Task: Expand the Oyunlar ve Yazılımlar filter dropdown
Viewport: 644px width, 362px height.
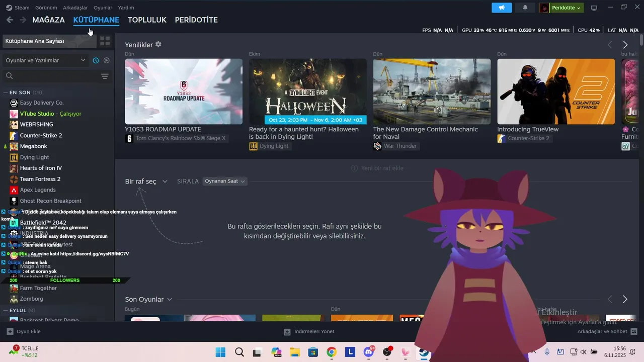Action: pyautogui.click(x=45, y=60)
